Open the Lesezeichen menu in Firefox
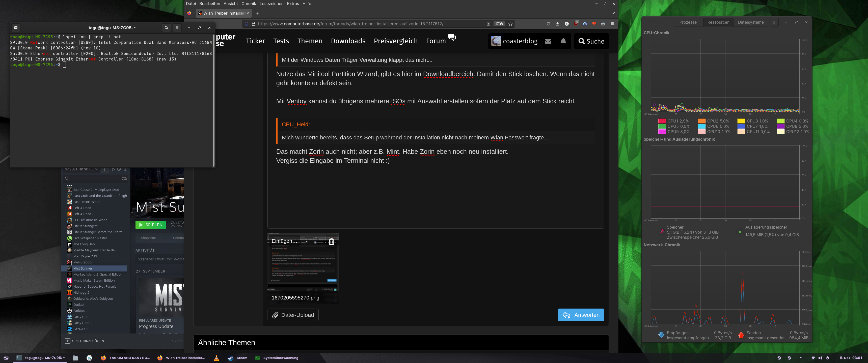868x363 pixels. [x=271, y=4]
